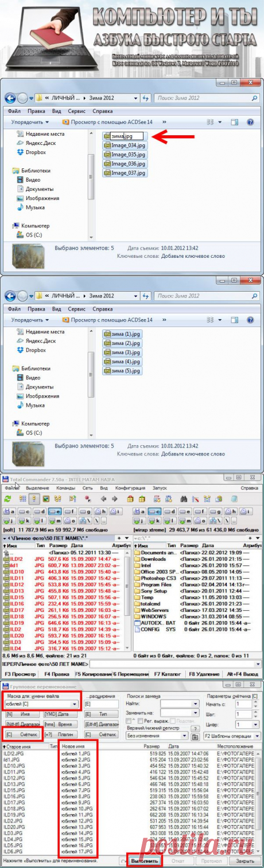
Task: Click the Найти search text field
Action: (178, 704)
